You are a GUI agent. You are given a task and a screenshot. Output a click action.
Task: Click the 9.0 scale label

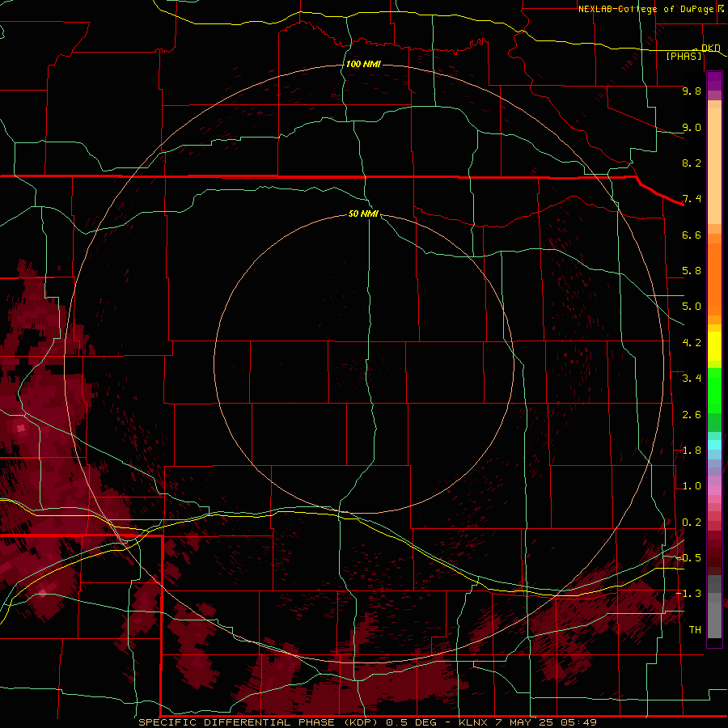[692, 127]
